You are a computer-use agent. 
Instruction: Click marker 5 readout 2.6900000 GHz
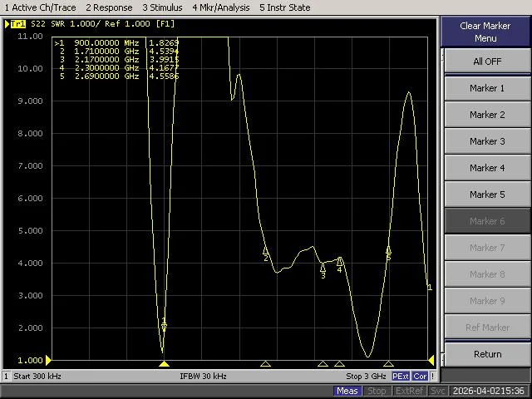tap(106, 76)
